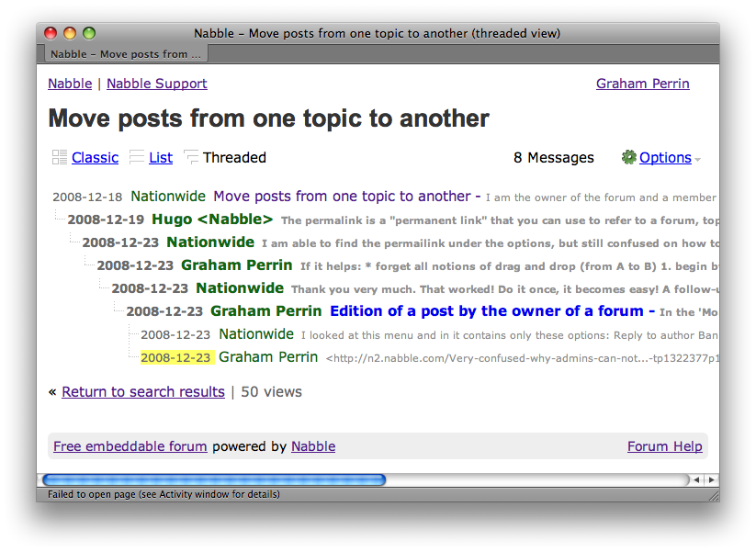The height and width of the screenshot is (552, 756).
Task: Open Free embeddable forum link
Action: [x=130, y=447]
